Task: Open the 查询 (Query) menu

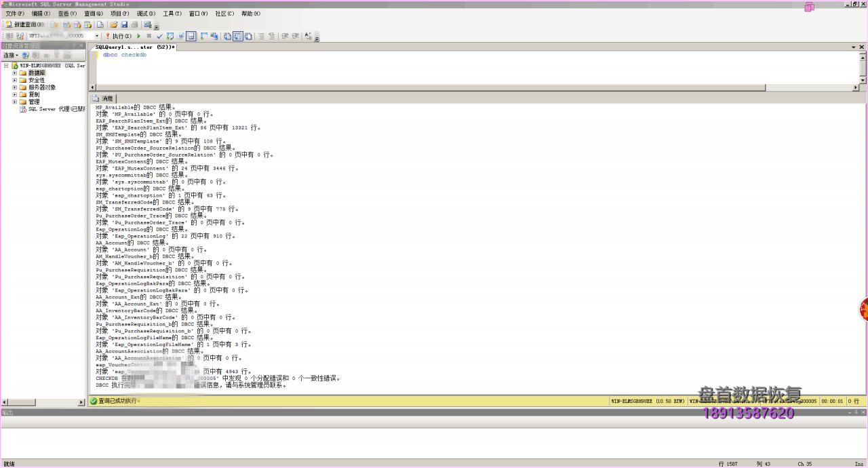Action: (94, 14)
